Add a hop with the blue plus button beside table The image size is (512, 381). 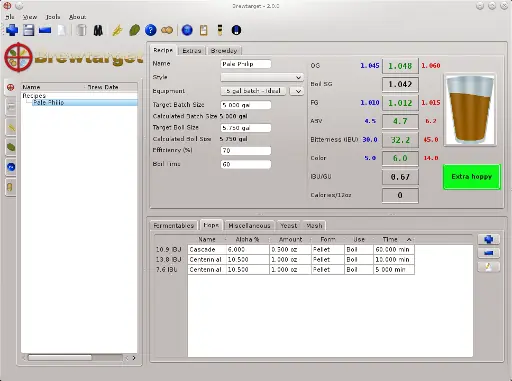489,239
